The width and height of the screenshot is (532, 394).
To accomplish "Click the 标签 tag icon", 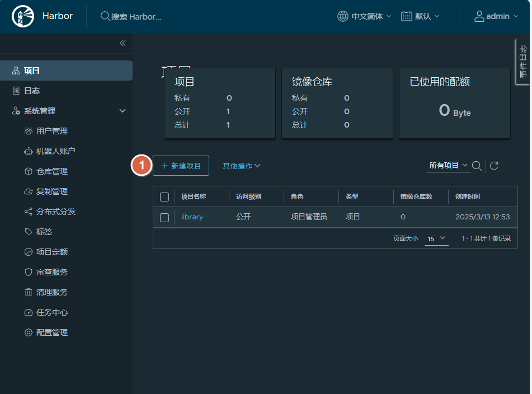I will (29, 232).
